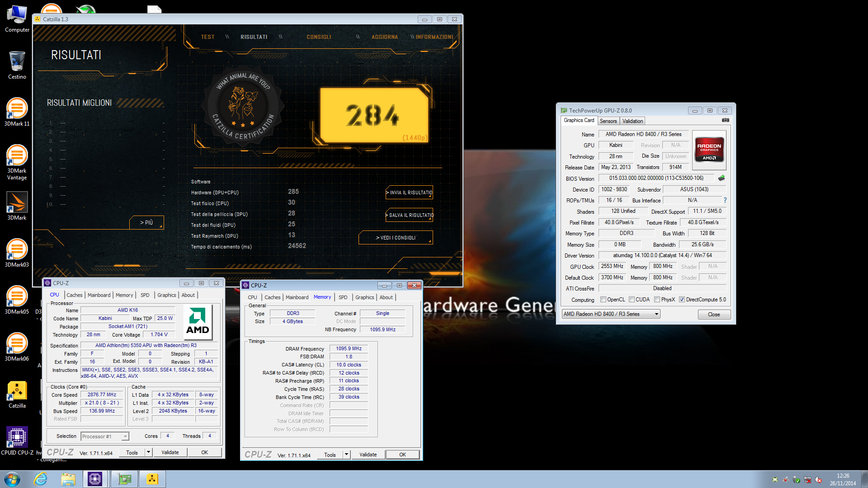Launch the 3DMark desktop shortcut
Image resolution: width=868 pixels, height=488 pixels.
point(17,206)
